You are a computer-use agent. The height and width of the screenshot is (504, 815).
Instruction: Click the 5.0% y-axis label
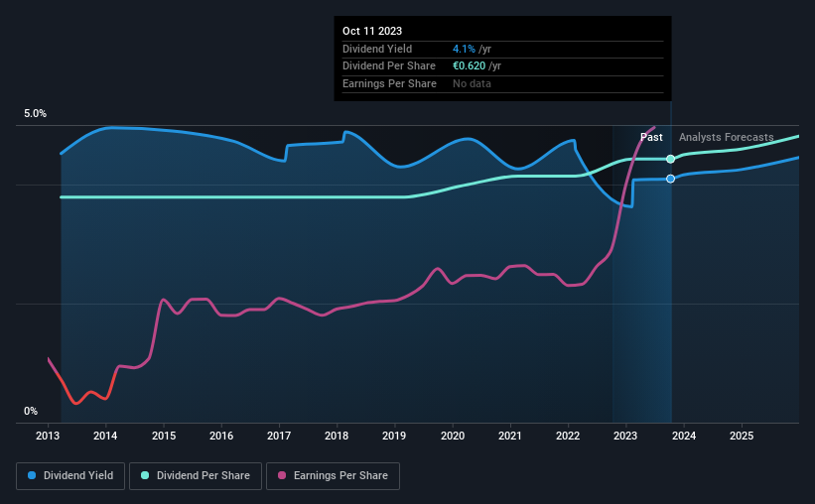[36, 114]
